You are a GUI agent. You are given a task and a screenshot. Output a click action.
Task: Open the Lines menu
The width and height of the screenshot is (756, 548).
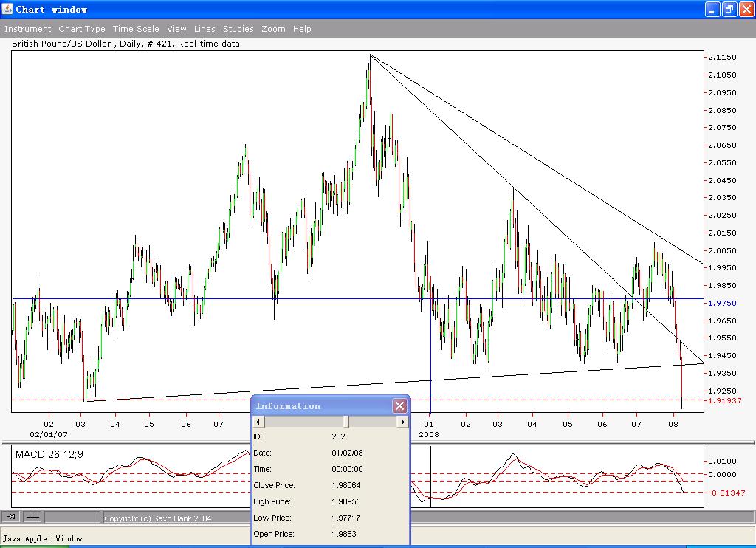coord(205,29)
